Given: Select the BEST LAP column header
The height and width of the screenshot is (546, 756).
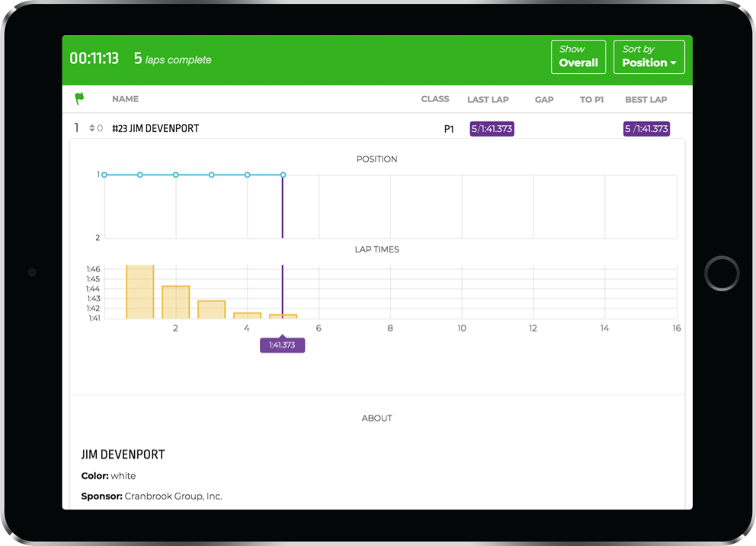Looking at the screenshot, I should [645, 99].
